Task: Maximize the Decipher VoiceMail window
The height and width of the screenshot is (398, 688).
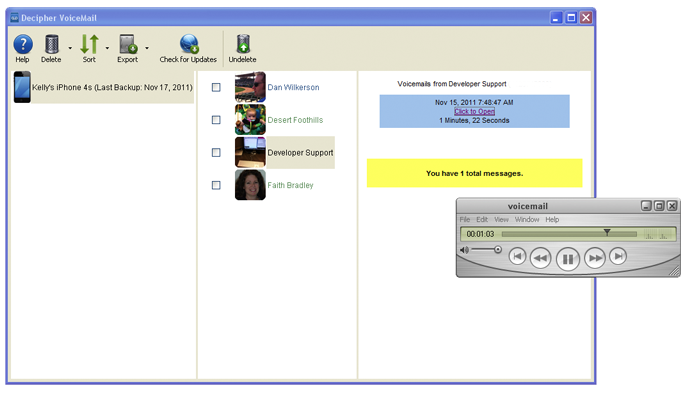Action: click(571, 18)
